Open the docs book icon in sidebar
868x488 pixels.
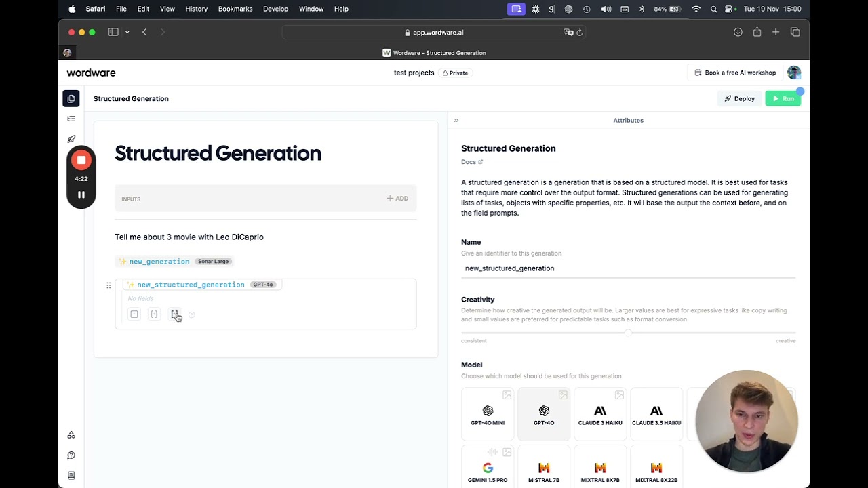pos(71,476)
